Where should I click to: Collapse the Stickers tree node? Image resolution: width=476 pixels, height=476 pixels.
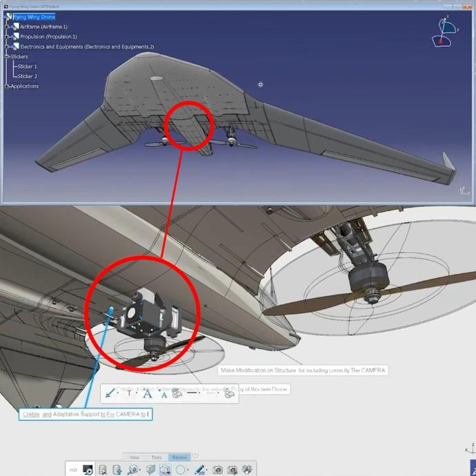[8, 57]
